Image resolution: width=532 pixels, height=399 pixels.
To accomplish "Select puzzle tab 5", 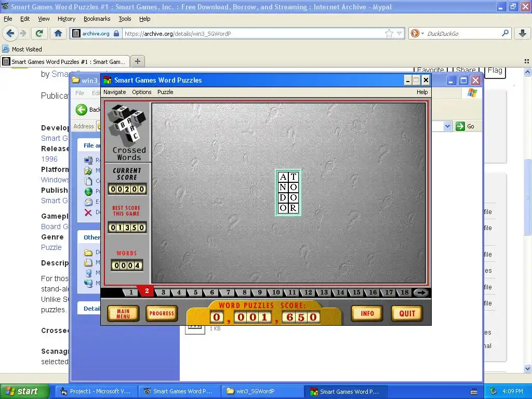I will (195, 292).
